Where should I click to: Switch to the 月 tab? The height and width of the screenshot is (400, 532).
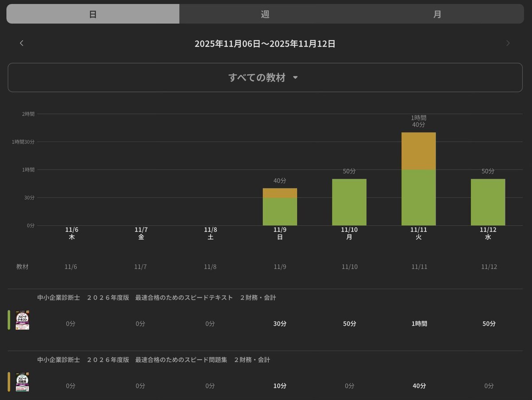coord(437,14)
